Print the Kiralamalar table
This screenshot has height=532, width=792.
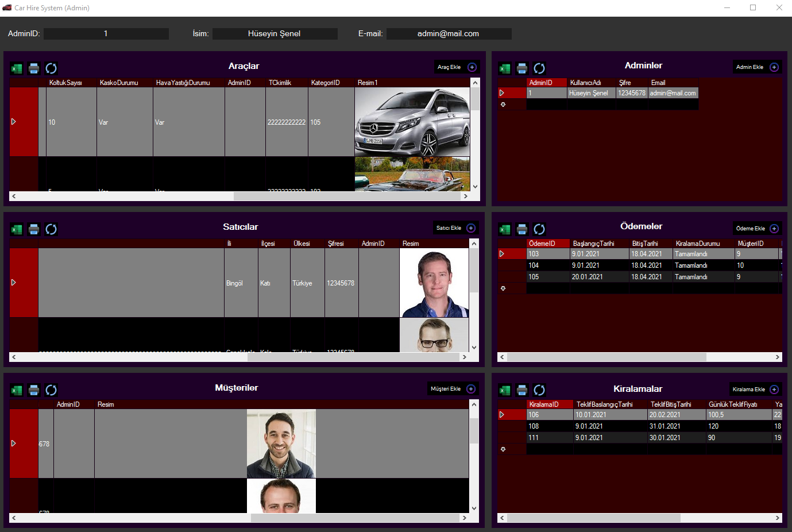[522, 390]
